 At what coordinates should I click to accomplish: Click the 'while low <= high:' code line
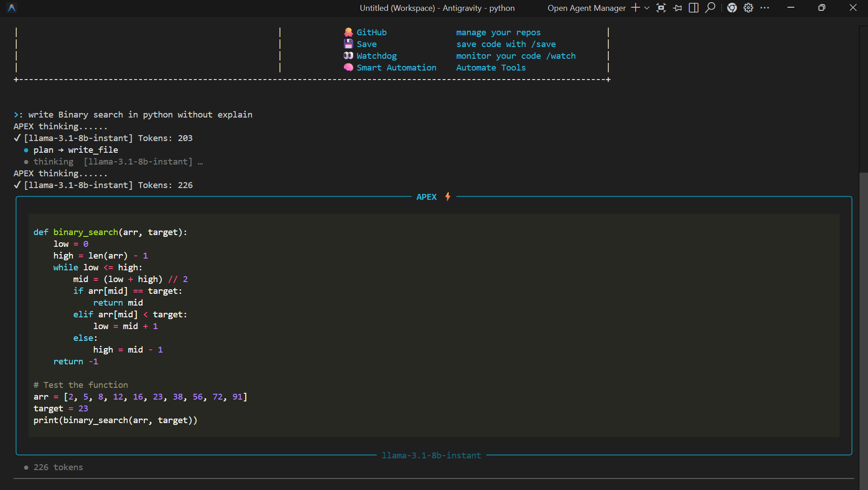point(98,267)
